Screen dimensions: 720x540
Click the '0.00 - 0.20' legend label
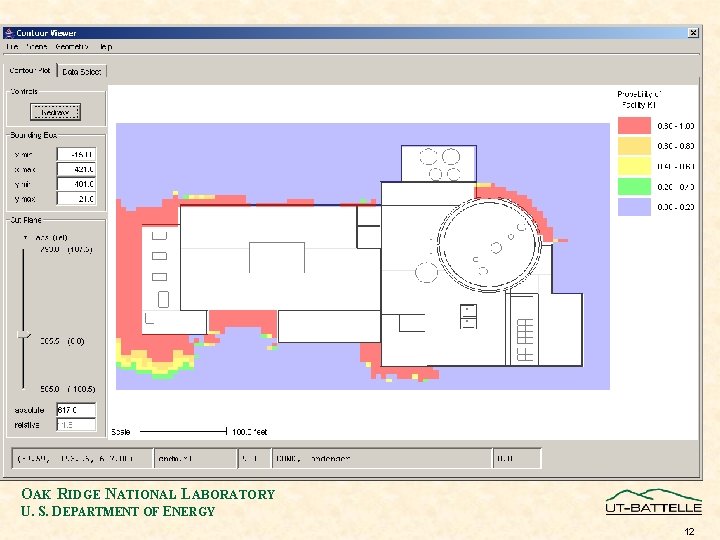pos(675,207)
